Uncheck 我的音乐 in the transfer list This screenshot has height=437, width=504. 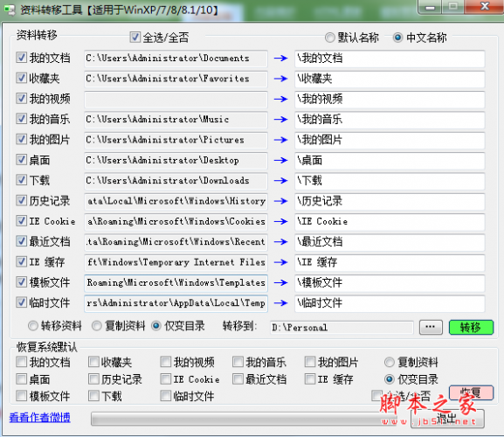tap(21, 119)
